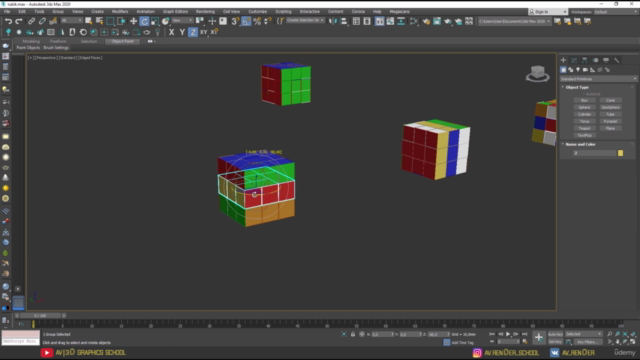Image resolution: width=640 pixels, height=360 pixels.
Task: Open the Scripting menu
Action: (283, 12)
